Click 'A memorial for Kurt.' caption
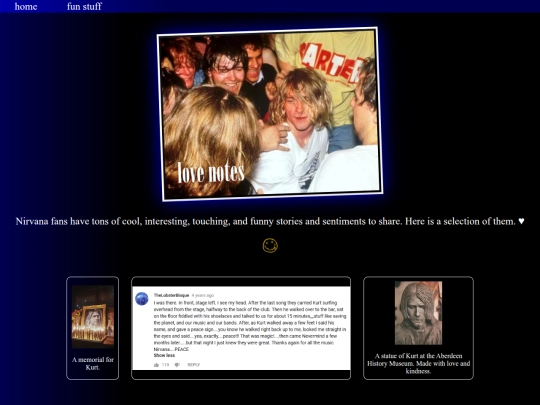 click(x=93, y=363)
